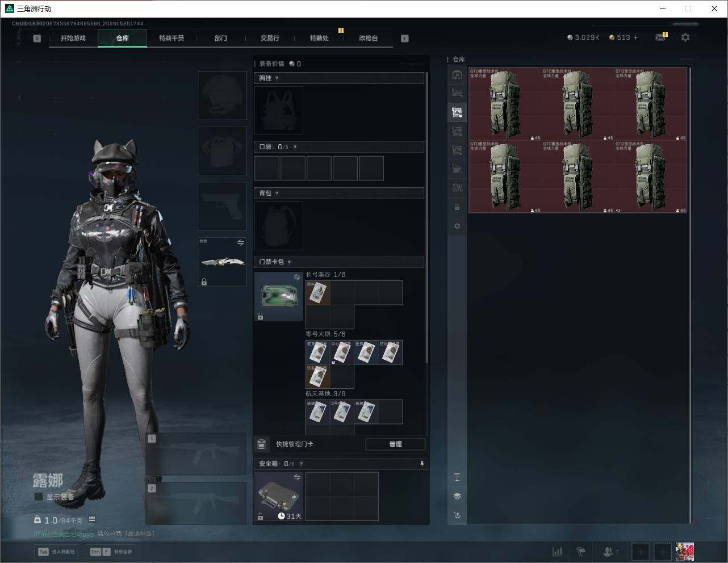Click swap arrows on the secure case

(296, 477)
